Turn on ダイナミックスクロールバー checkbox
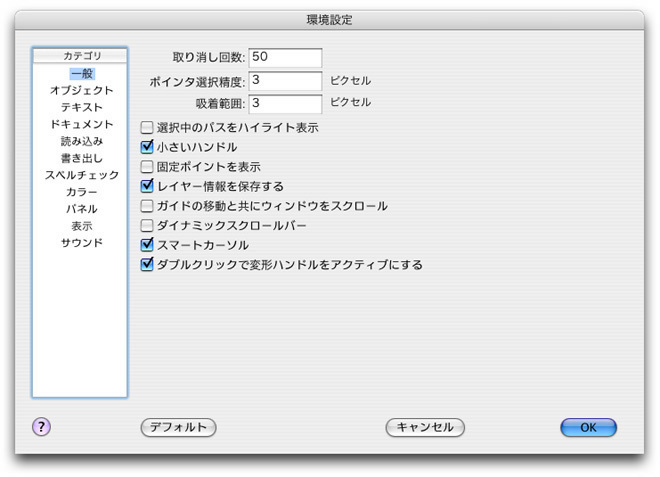 (147, 226)
